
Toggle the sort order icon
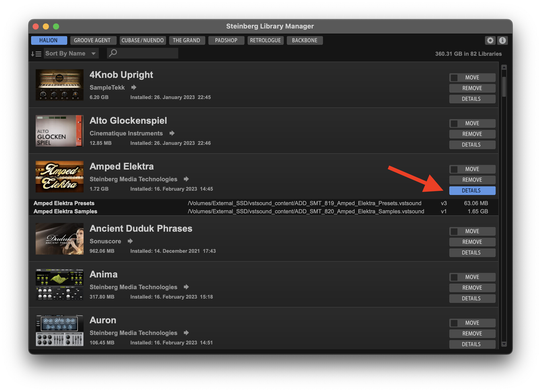pos(36,54)
